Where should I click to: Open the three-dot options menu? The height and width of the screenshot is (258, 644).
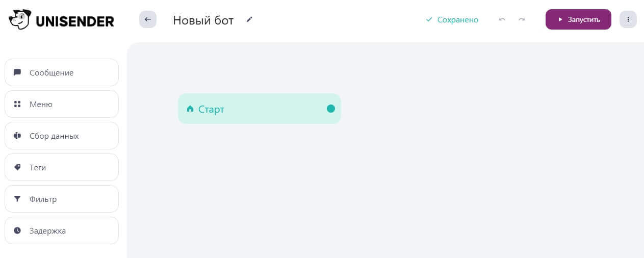[x=628, y=19]
